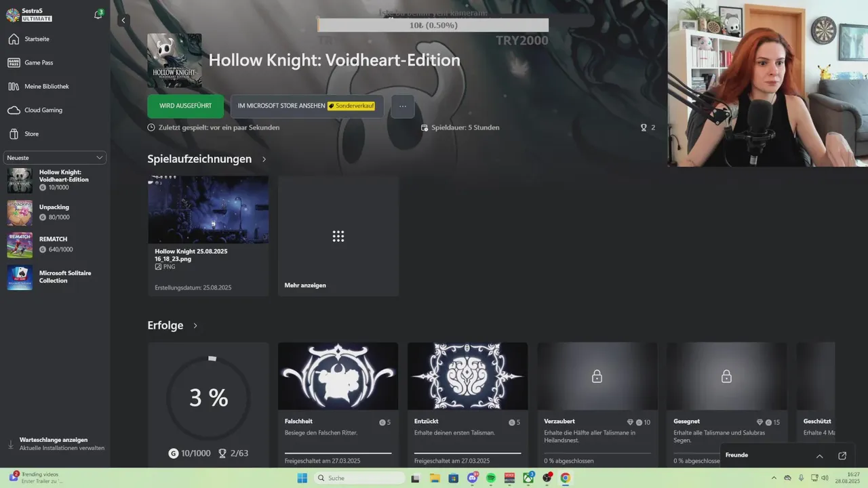Click the taskbar Suche search box
Screen dimensions: 868x488
(359, 478)
